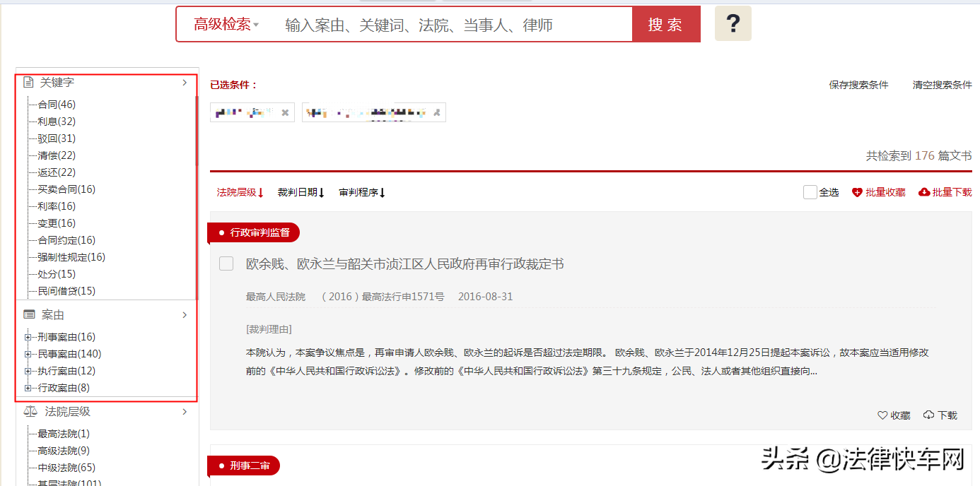This screenshot has width=980, height=486.
Task: Download the ruling via the 下载 cloud icon
Action: [x=927, y=415]
